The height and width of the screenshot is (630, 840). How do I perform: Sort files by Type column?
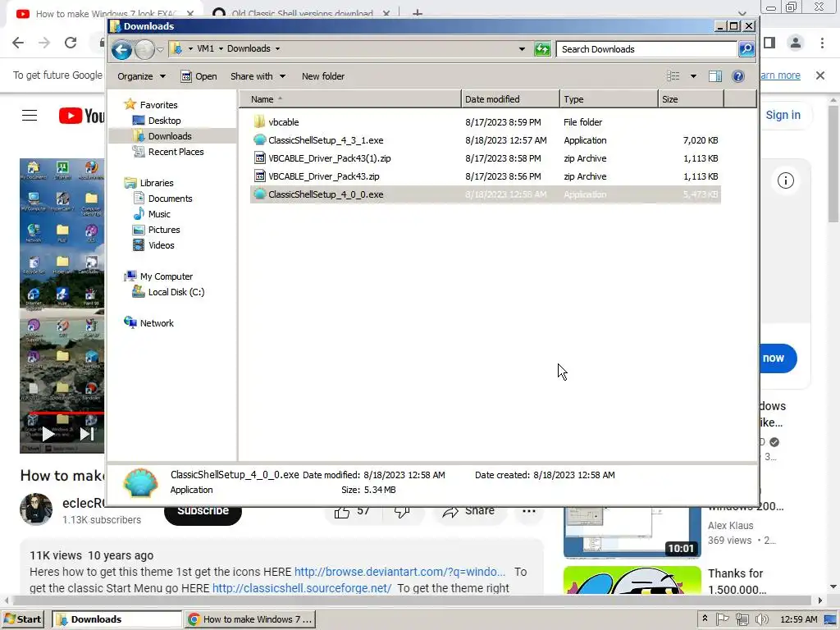(609, 99)
